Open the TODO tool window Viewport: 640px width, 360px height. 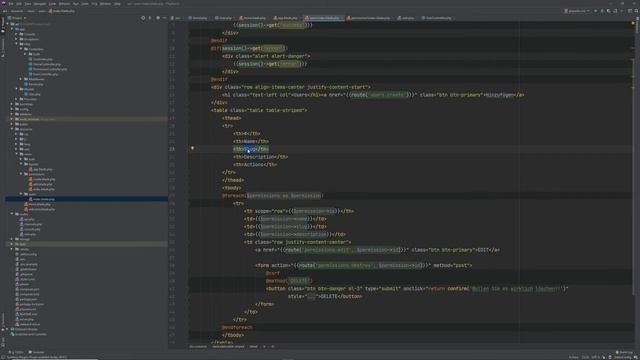[x=16, y=352]
